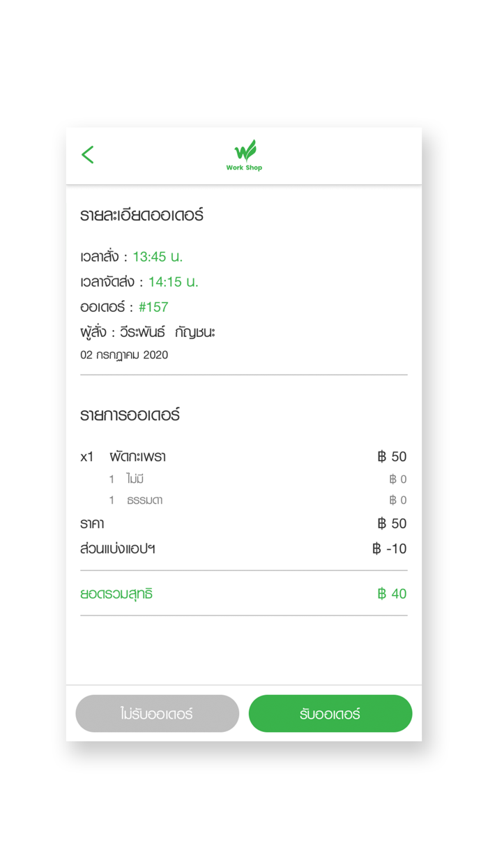The image size is (488, 868).
Task: Tap the x1 quantity label
Action: coord(87,457)
